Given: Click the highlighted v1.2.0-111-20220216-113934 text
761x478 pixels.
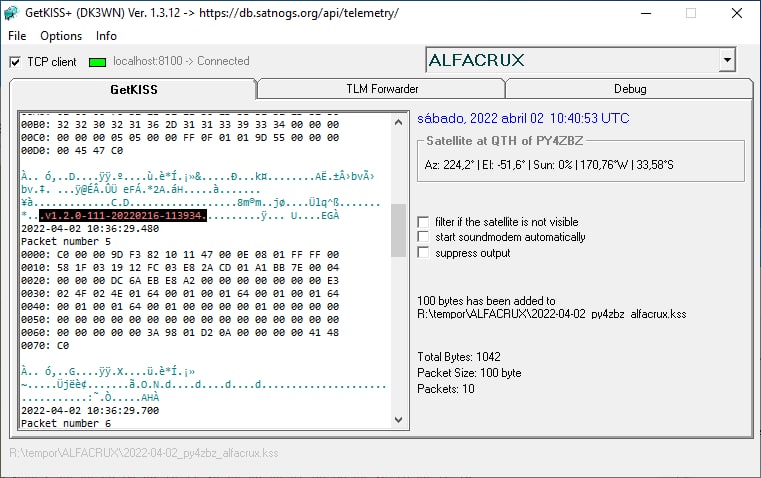Looking at the screenshot, I should pos(123,215).
